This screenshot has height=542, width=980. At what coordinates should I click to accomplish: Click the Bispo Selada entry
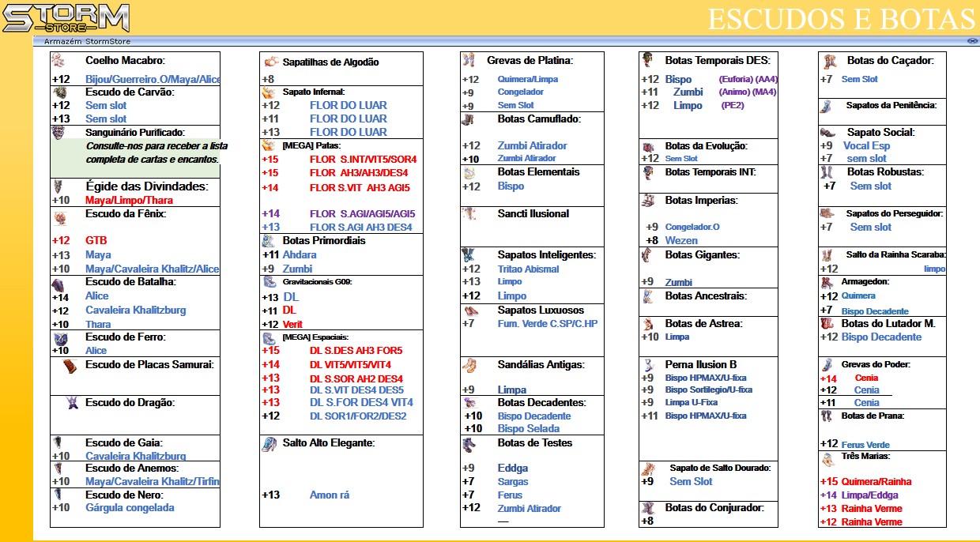point(529,428)
